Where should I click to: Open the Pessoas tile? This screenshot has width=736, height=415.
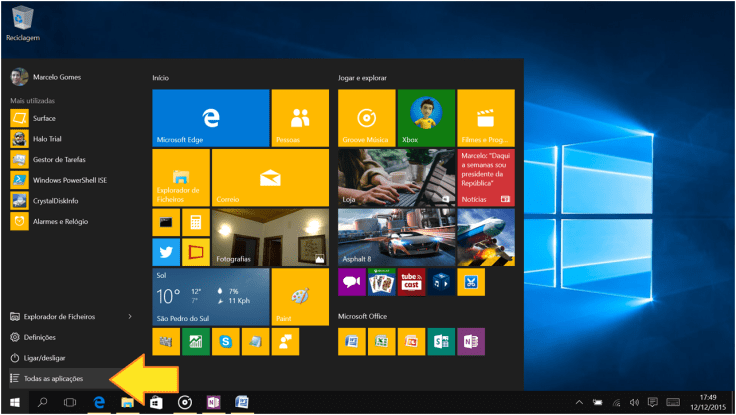(300, 117)
